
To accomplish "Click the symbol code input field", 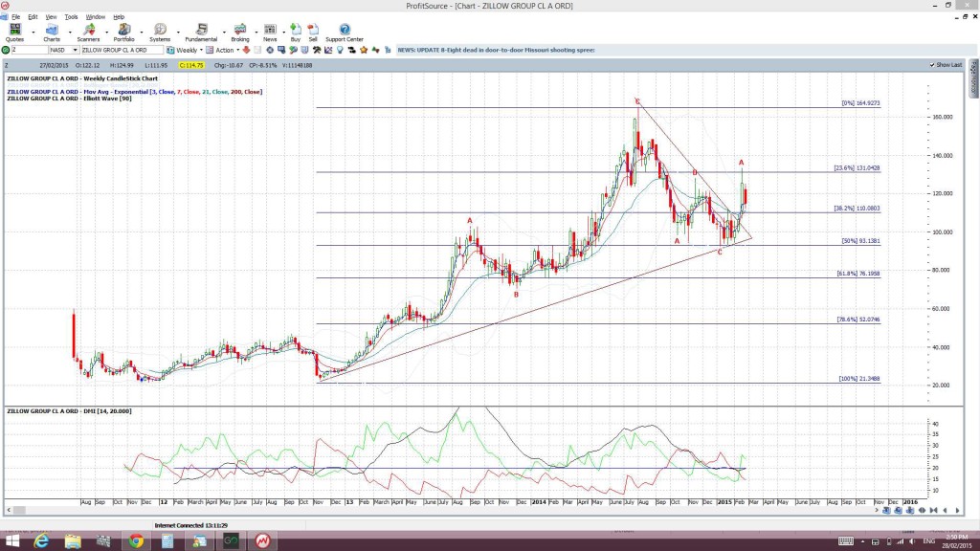I will coord(30,50).
